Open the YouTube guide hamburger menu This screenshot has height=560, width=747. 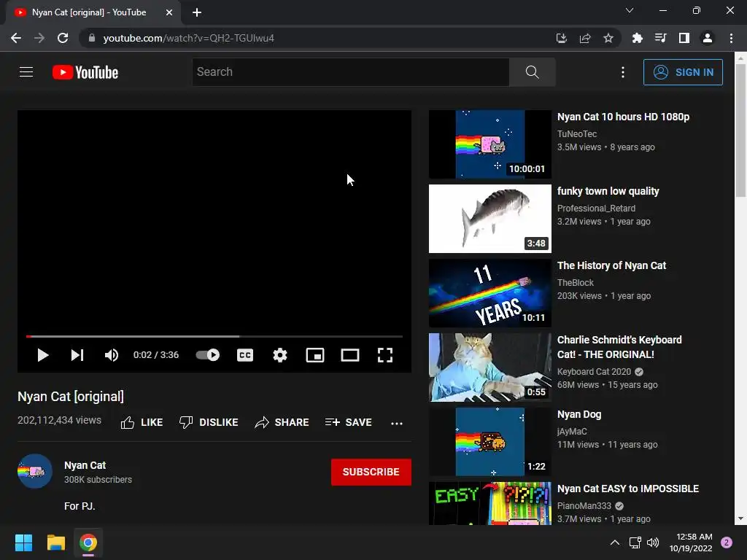coord(26,72)
